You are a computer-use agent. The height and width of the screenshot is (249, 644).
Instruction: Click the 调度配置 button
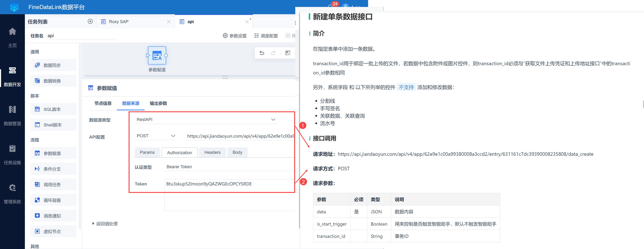(266, 36)
